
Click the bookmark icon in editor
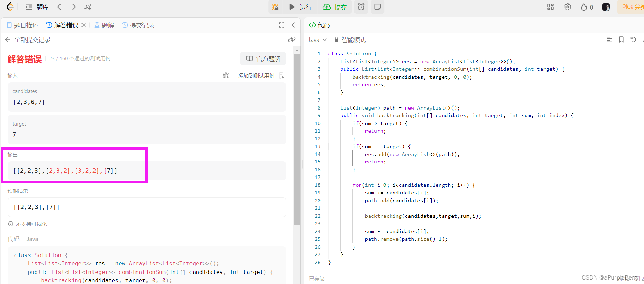[621, 39]
